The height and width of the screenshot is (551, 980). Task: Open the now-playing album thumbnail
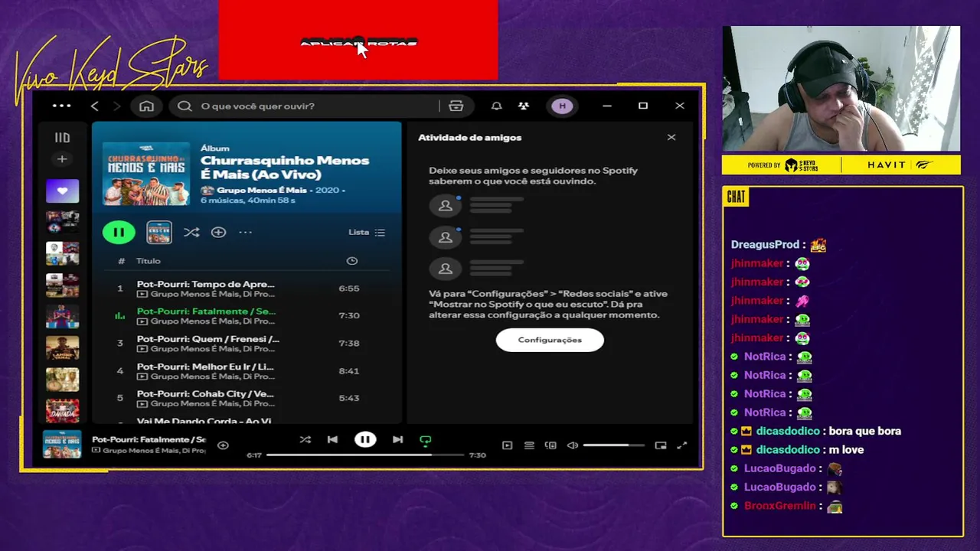(x=62, y=445)
